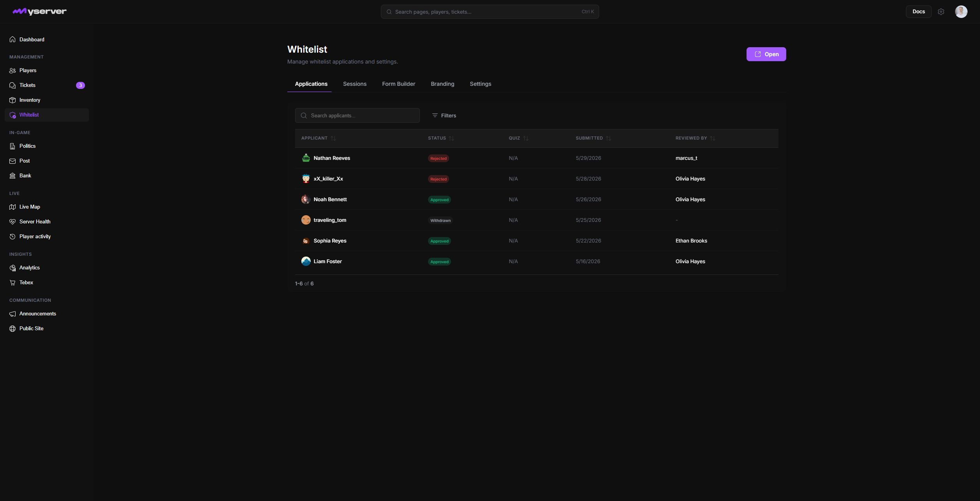Click the Whitelist shield icon
Viewport: 980px width, 501px height.
tap(12, 115)
